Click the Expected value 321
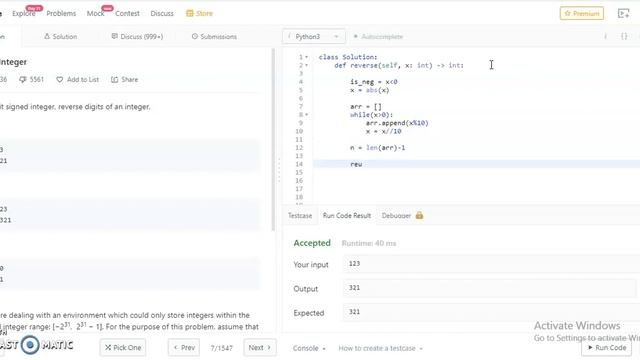The height and width of the screenshot is (360, 640). (354, 312)
